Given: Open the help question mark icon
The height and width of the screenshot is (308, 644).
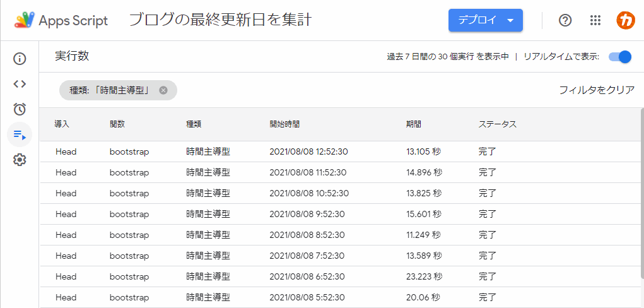Looking at the screenshot, I should click(566, 20).
